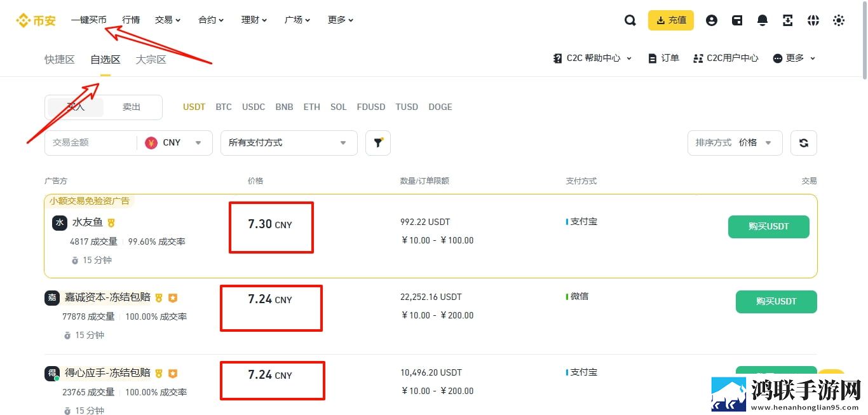Click the 水友鱼 merchant avatar
868x415 pixels.
[60, 222]
